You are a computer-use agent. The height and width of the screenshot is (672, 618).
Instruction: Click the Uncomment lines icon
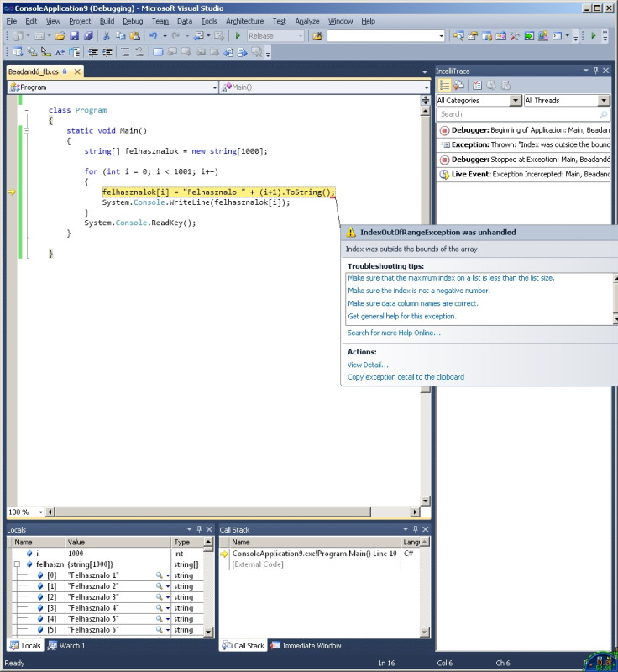(x=139, y=52)
